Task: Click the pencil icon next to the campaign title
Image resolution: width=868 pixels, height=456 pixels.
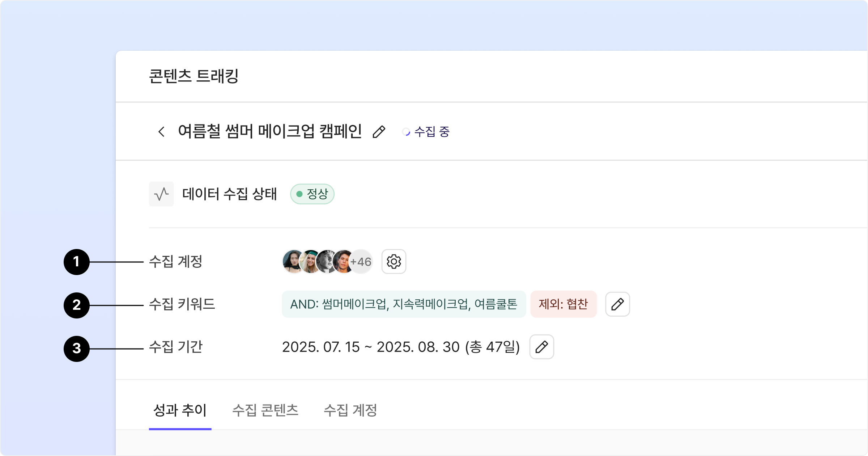Action: (379, 132)
